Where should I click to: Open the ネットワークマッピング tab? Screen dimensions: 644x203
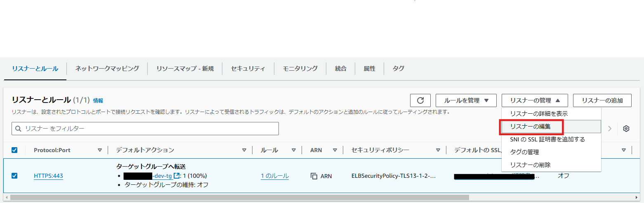[x=107, y=69]
